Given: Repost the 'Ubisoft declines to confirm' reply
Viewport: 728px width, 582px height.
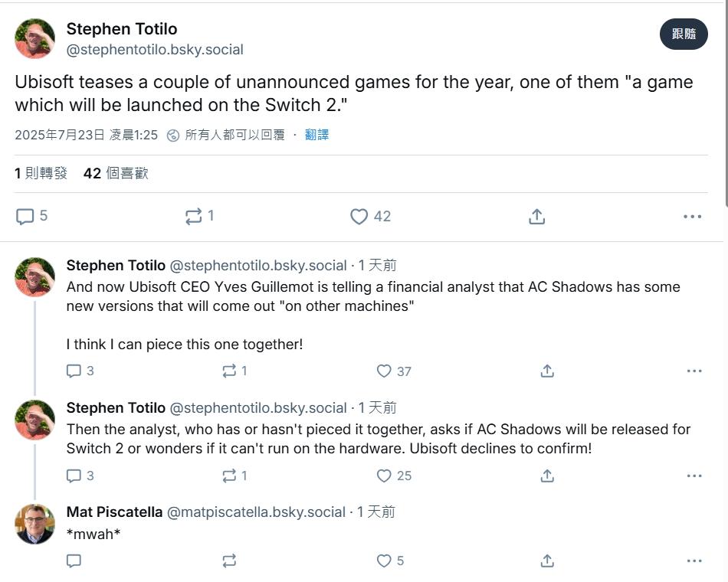Looking at the screenshot, I should (x=229, y=476).
